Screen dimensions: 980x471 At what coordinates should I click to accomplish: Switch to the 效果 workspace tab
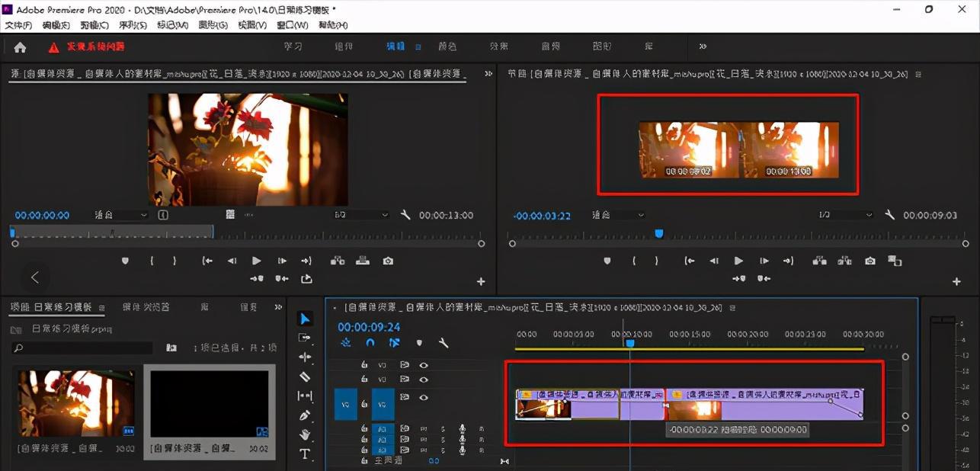pos(498,46)
